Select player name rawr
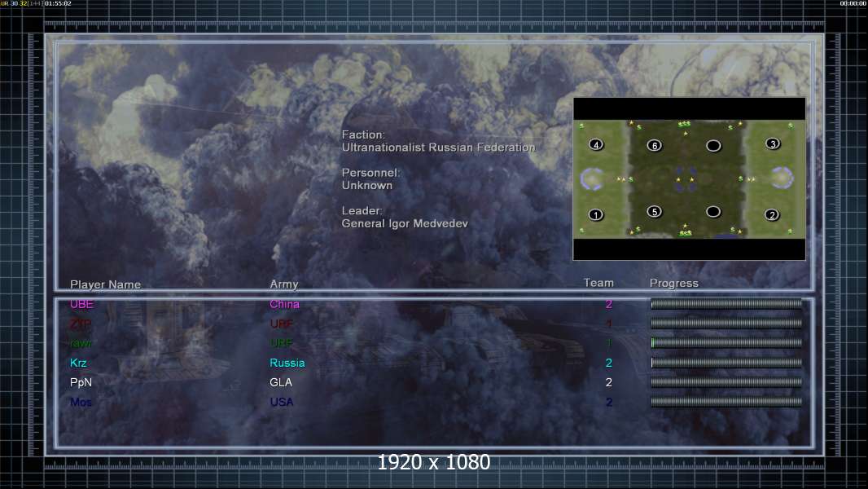The width and height of the screenshot is (868, 489). pyautogui.click(x=81, y=343)
